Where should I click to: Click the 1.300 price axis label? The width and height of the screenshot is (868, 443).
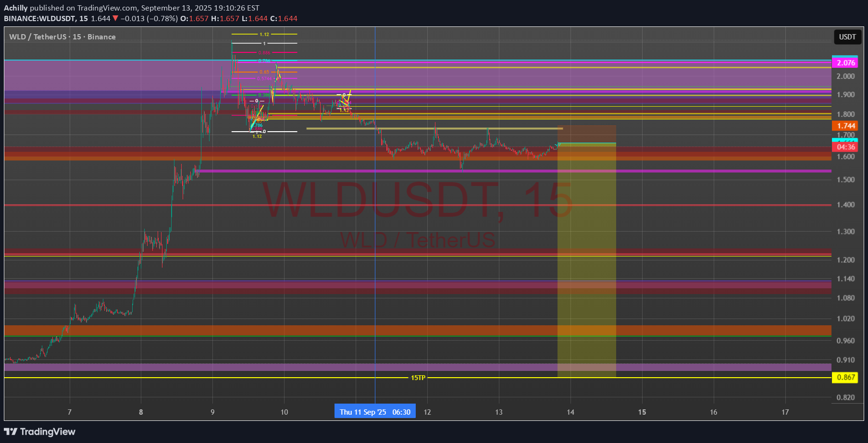pyautogui.click(x=846, y=232)
